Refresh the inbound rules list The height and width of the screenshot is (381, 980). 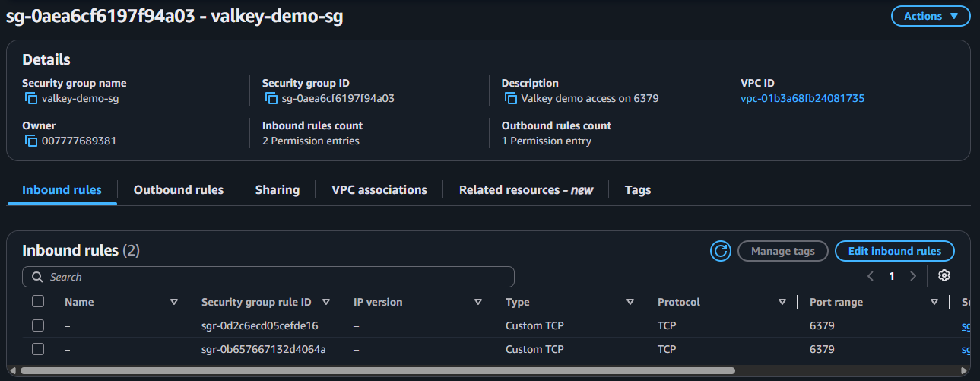720,251
